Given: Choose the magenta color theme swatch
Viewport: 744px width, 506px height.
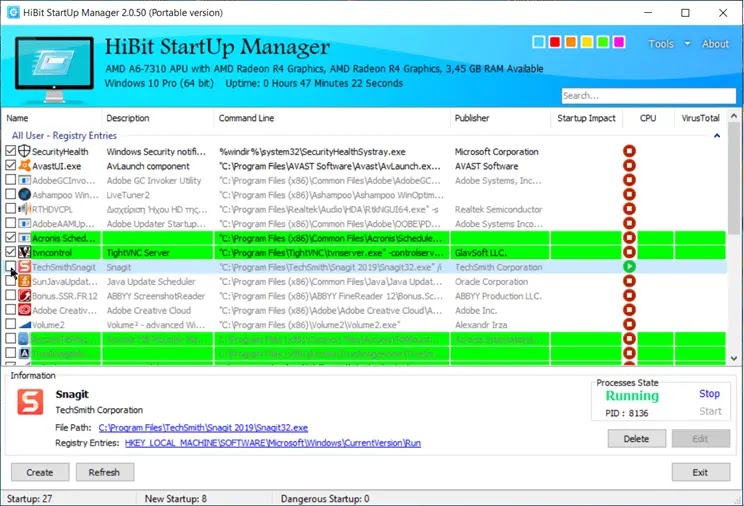Looking at the screenshot, I should click(619, 42).
